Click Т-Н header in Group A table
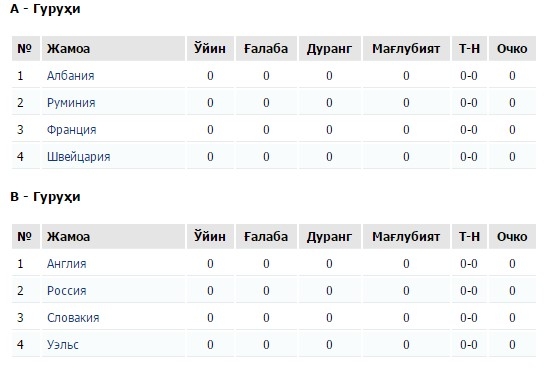This screenshot has height=374, width=547. coord(469,48)
